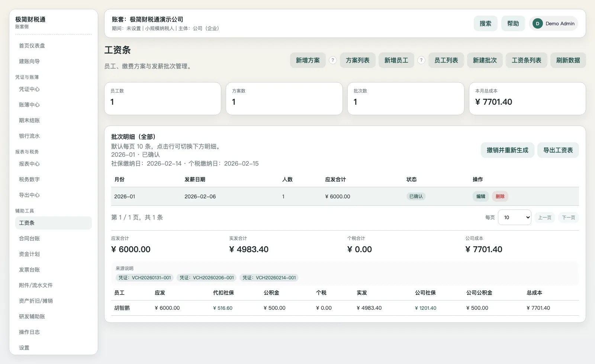Screen dimensions: 595x364
Task: Open the per-page count dropdown showing 10
Action: click(x=514, y=217)
